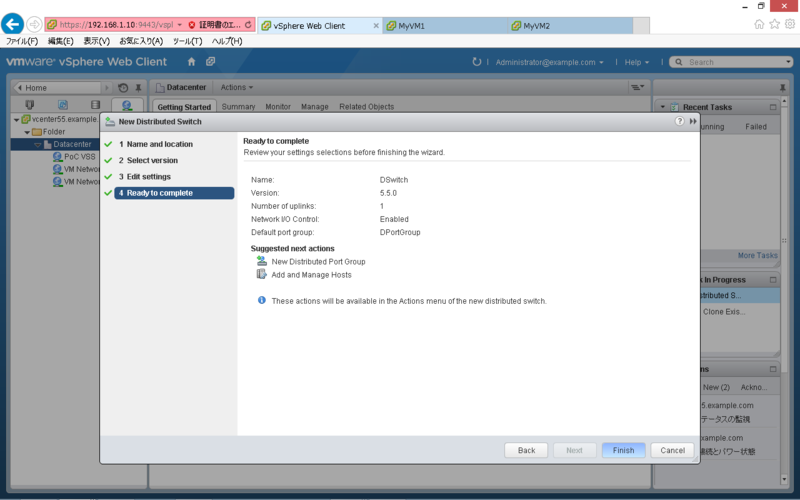The height and width of the screenshot is (500, 800).
Task: Open the 編集(E) menu
Action: (x=61, y=41)
